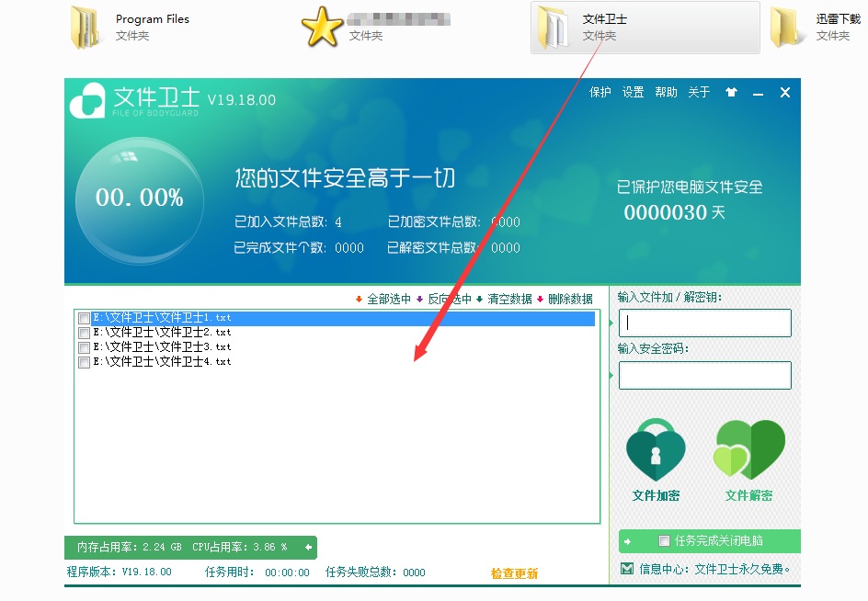Enable 任务完成关闭电脑 checkbox
Screen dimensions: 868x601
point(664,540)
